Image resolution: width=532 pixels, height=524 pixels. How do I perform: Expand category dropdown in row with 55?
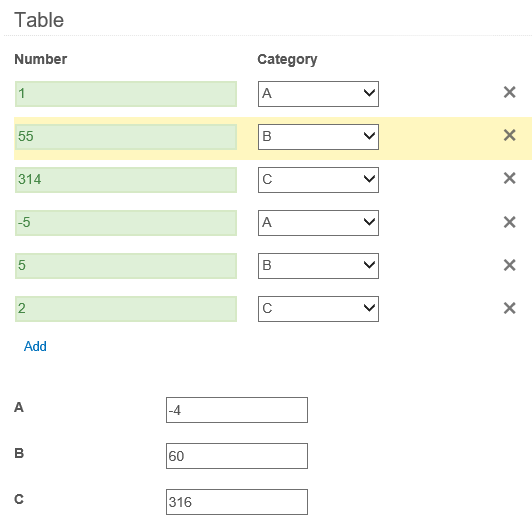coord(318,137)
